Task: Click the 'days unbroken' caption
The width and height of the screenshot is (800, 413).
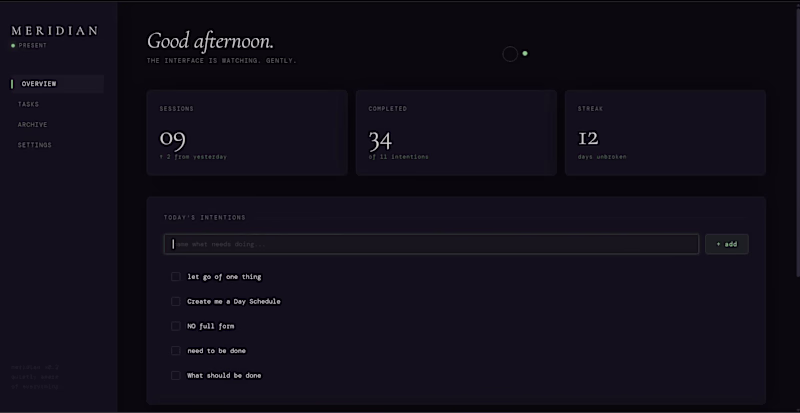Action: [x=602, y=157]
